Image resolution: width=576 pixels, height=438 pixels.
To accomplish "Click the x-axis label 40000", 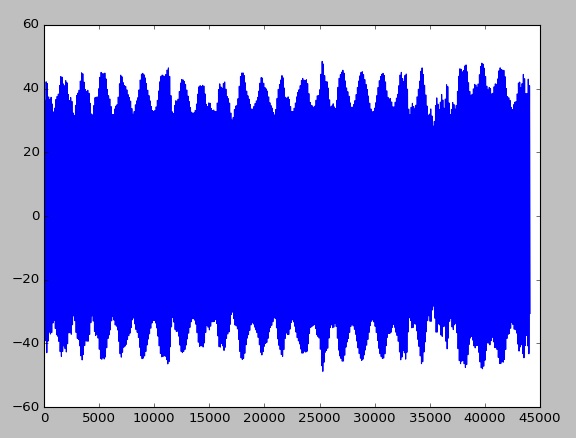I will (485, 418).
